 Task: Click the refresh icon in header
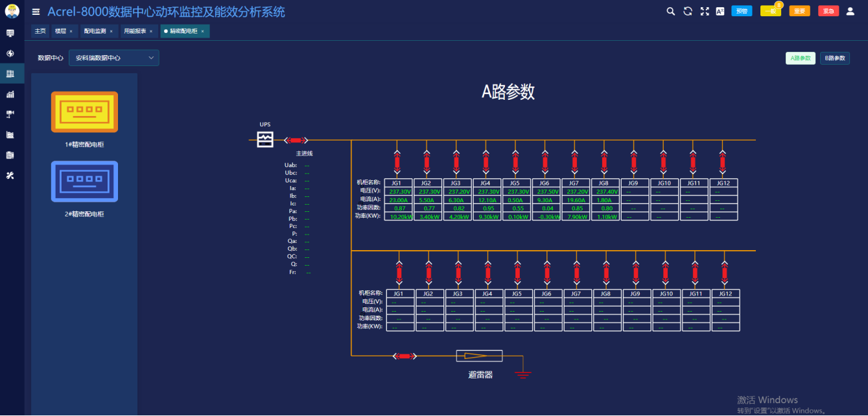point(688,11)
